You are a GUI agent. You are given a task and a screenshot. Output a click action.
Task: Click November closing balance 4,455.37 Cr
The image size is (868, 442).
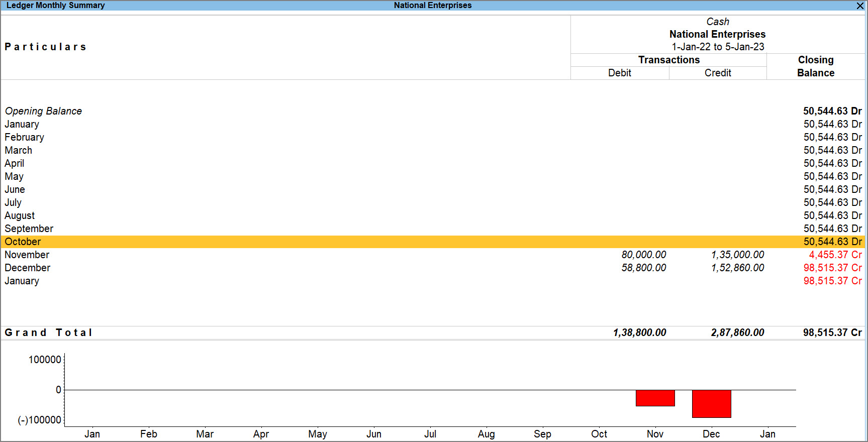coord(835,255)
